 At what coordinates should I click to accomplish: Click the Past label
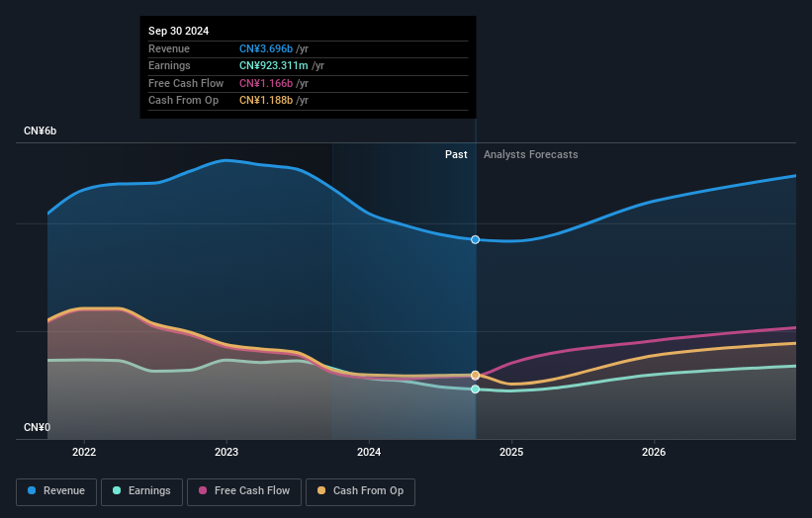point(456,155)
